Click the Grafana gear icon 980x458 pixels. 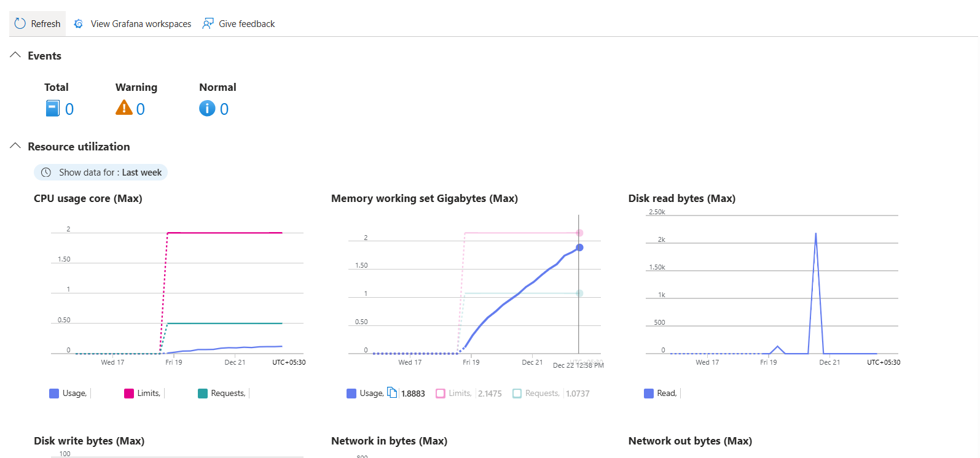(79, 23)
